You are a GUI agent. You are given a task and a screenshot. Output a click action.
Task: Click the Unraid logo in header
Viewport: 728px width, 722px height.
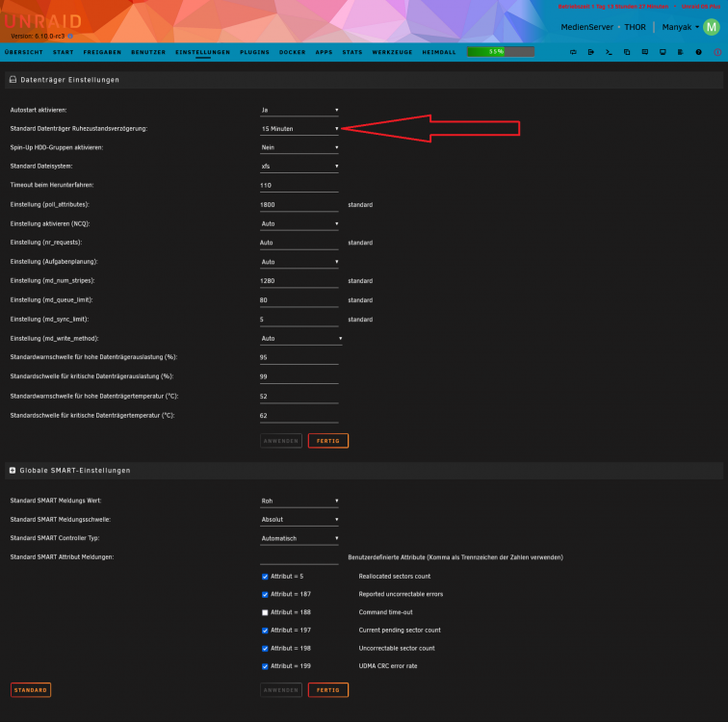pyautogui.click(x=43, y=21)
